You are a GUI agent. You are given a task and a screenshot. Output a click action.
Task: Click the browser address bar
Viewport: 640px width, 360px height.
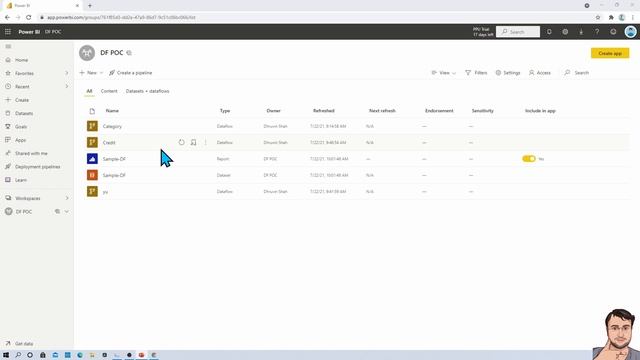coord(314,18)
